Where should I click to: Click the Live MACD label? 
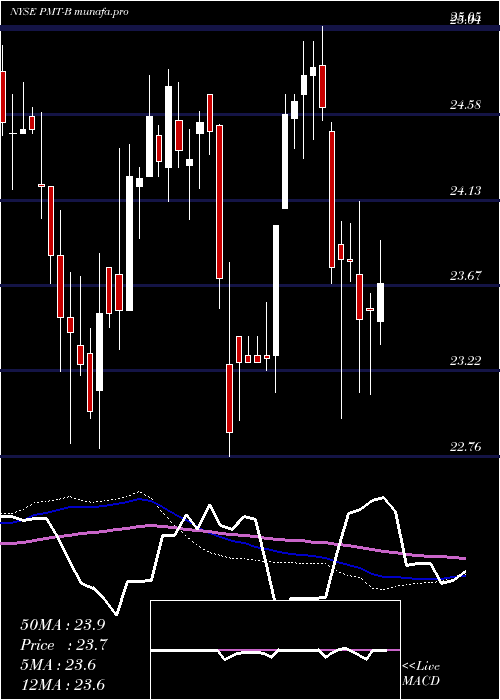pos(421,673)
